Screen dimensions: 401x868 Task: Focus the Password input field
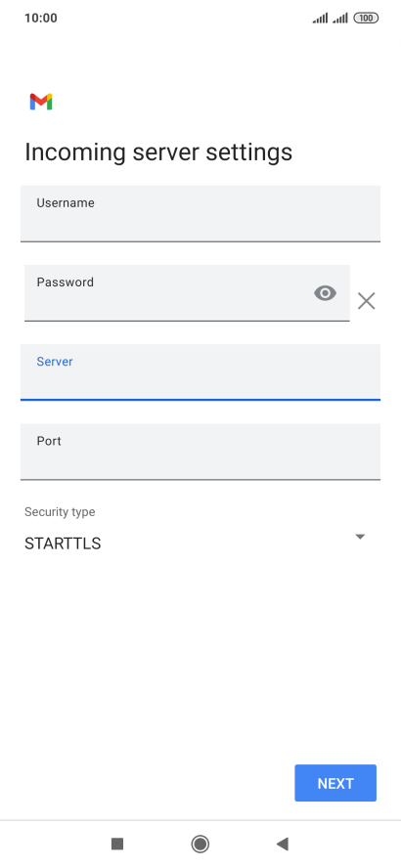(187, 293)
